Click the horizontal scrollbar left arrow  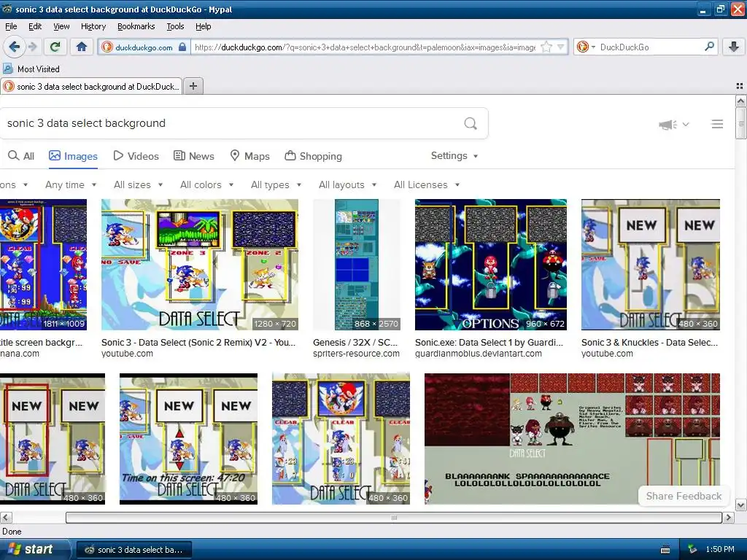point(6,517)
